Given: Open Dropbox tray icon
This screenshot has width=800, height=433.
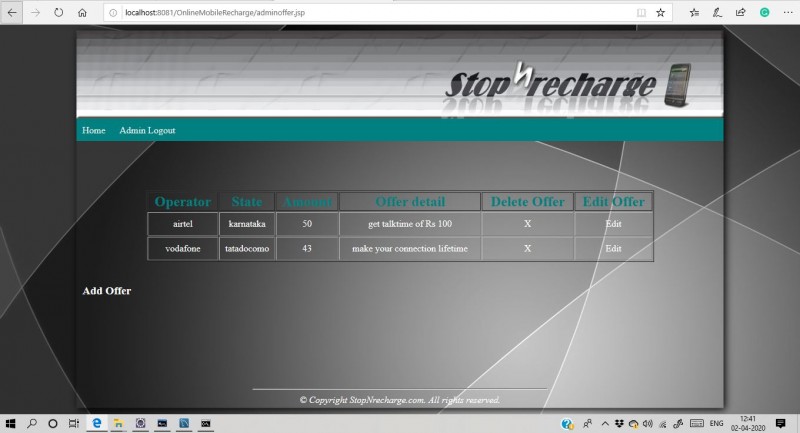Looking at the screenshot, I should tap(619, 424).
